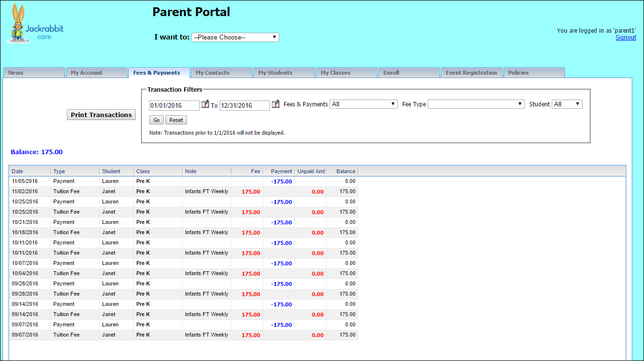Open the 'I want to' dropdown
Image resolution: width=644 pixels, height=361 pixels.
pyautogui.click(x=235, y=37)
